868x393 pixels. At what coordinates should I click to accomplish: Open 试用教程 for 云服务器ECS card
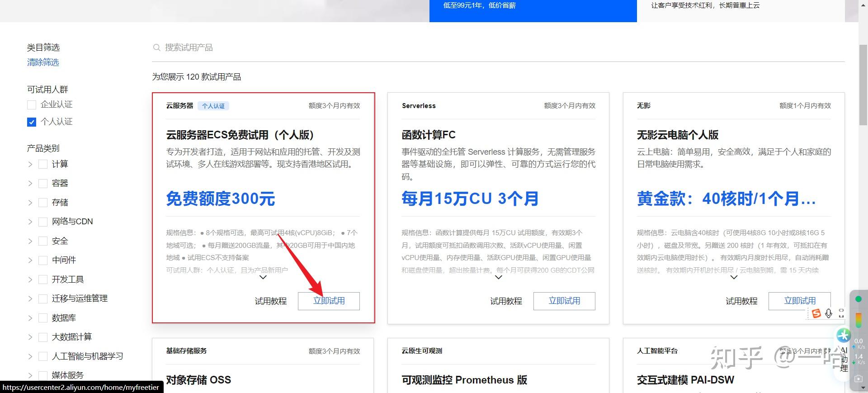(x=271, y=301)
